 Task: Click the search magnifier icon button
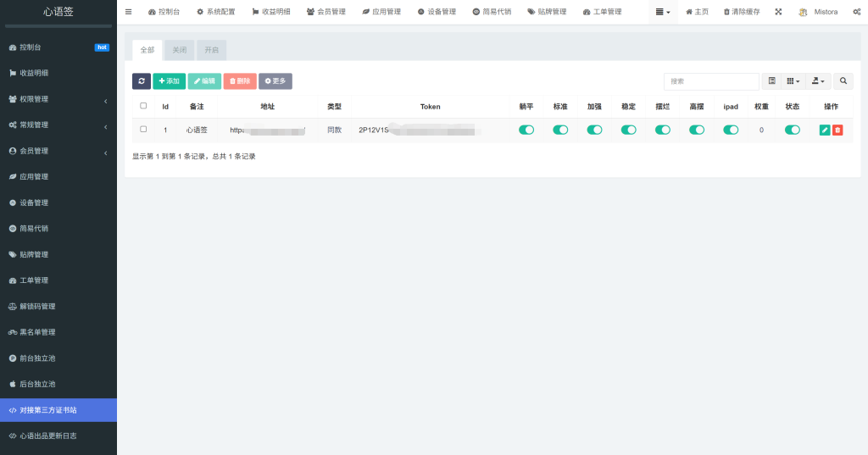[843, 80]
